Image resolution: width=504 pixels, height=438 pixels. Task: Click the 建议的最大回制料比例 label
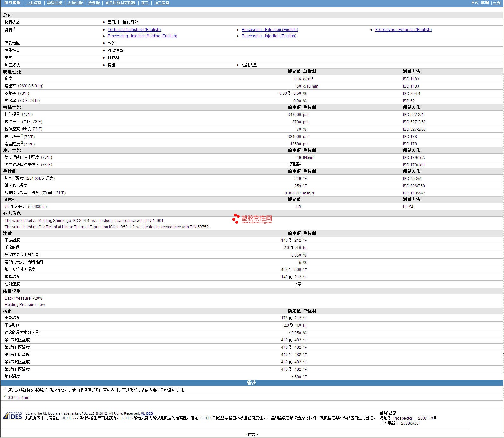(x=24, y=262)
